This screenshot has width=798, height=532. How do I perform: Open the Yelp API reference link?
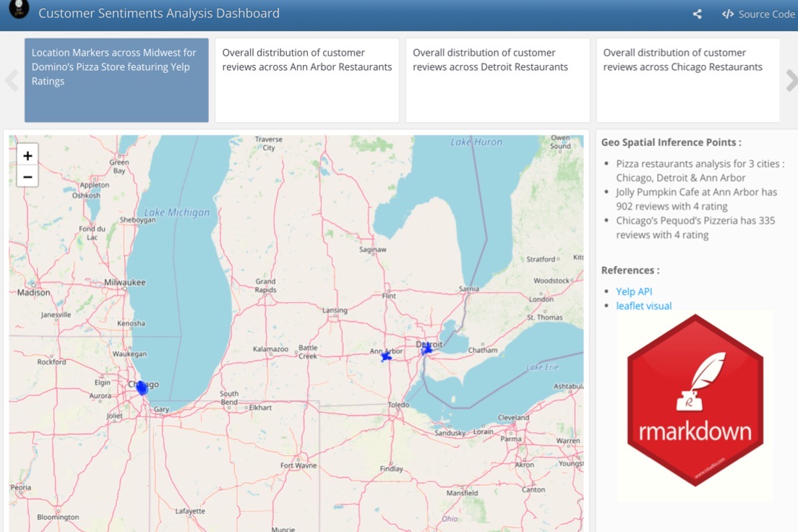634,291
